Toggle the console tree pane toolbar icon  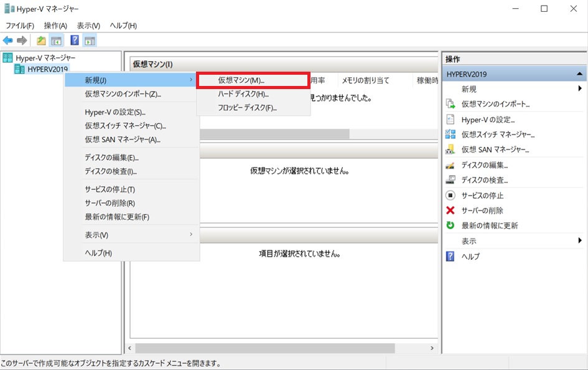pyautogui.click(x=56, y=40)
